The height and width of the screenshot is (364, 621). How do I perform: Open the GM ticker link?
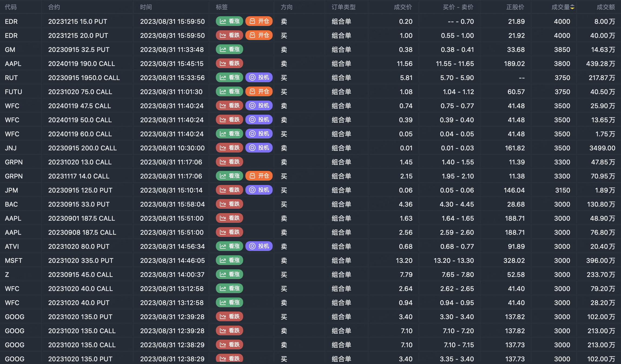[x=10, y=49]
